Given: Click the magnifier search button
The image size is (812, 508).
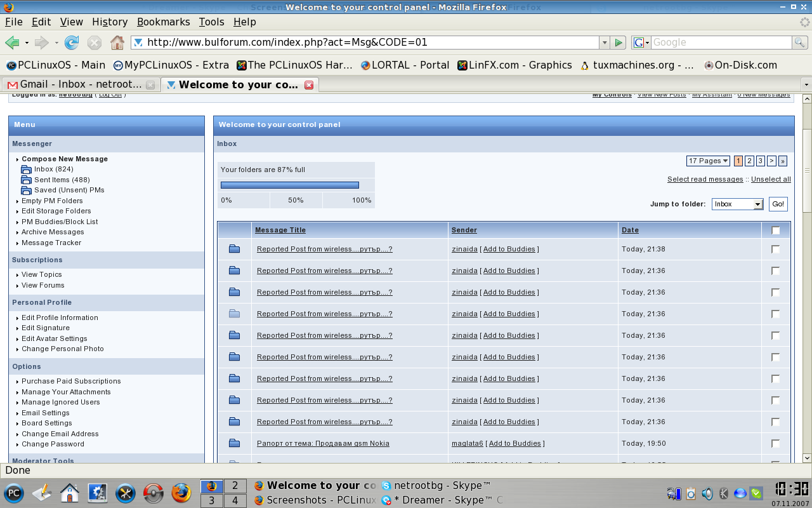Looking at the screenshot, I should coord(800,43).
